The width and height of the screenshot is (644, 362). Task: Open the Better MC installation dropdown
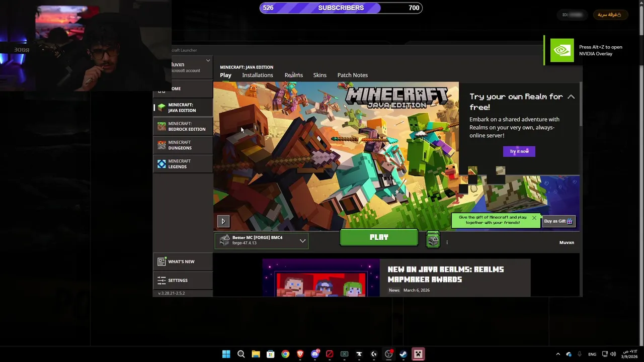pos(262,240)
